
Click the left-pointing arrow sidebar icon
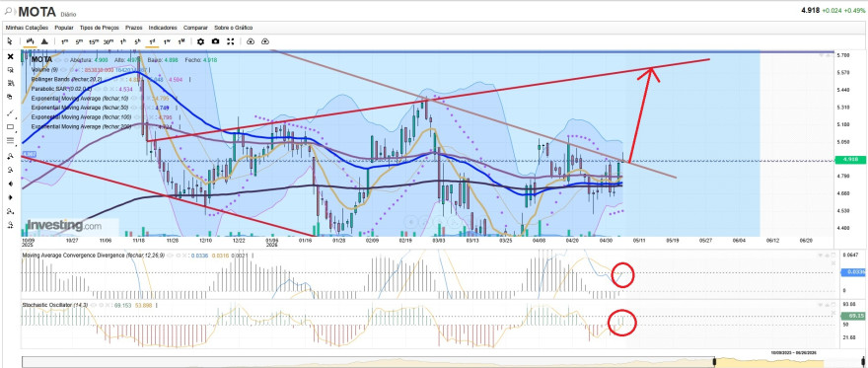pyautogui.click(x=10, y=184)
